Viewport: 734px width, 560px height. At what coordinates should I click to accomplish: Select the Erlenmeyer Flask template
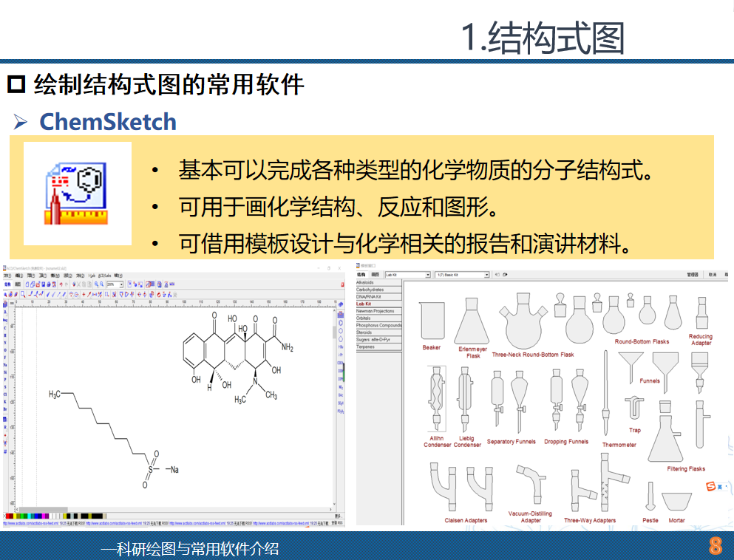472,321
